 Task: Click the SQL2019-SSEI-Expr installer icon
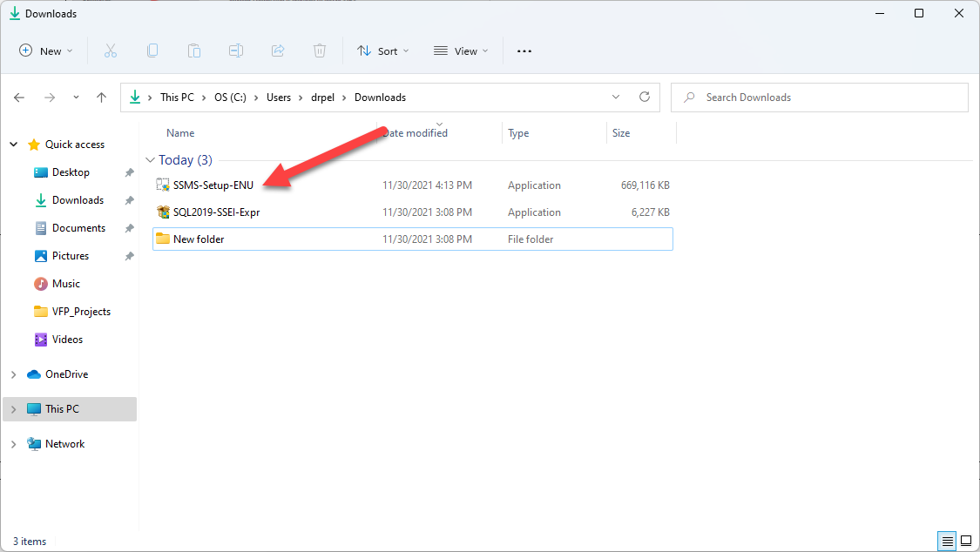click(163, 212)
